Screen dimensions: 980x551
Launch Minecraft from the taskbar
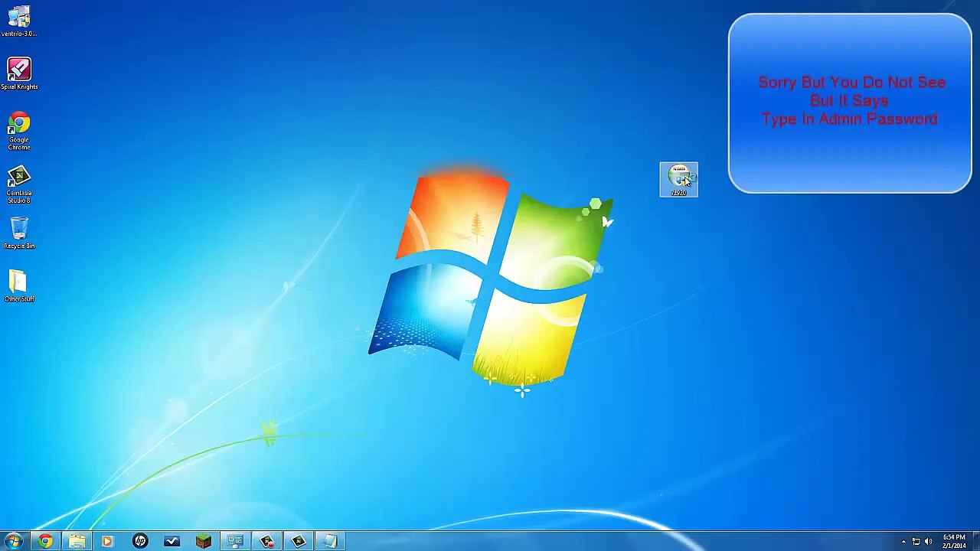(x=203, y=541)
